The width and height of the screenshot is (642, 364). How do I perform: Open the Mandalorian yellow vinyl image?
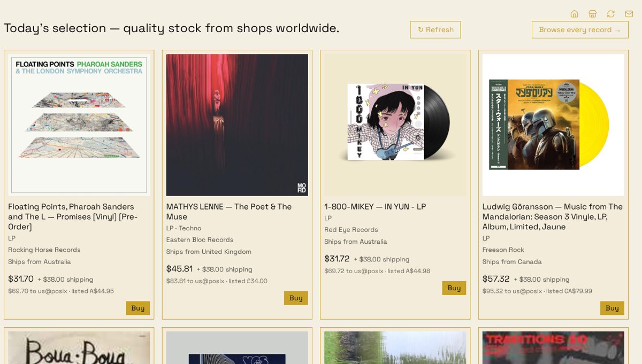(x=553, y=125)
